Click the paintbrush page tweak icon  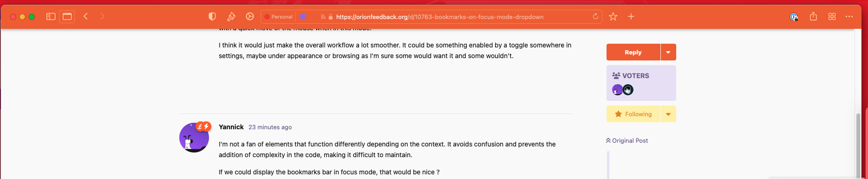231,17
